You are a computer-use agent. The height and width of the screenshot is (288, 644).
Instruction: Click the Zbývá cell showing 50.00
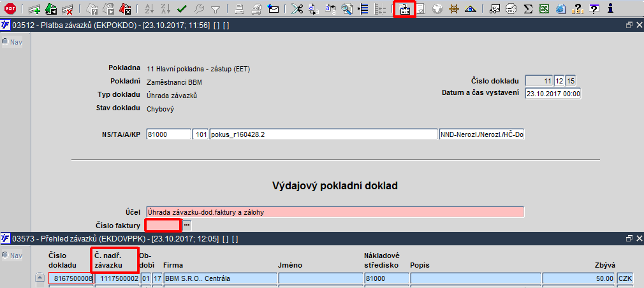579,278
